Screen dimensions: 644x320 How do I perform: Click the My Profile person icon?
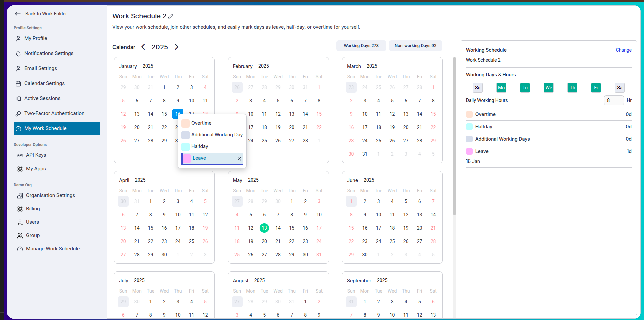click(x=18, y=39)
